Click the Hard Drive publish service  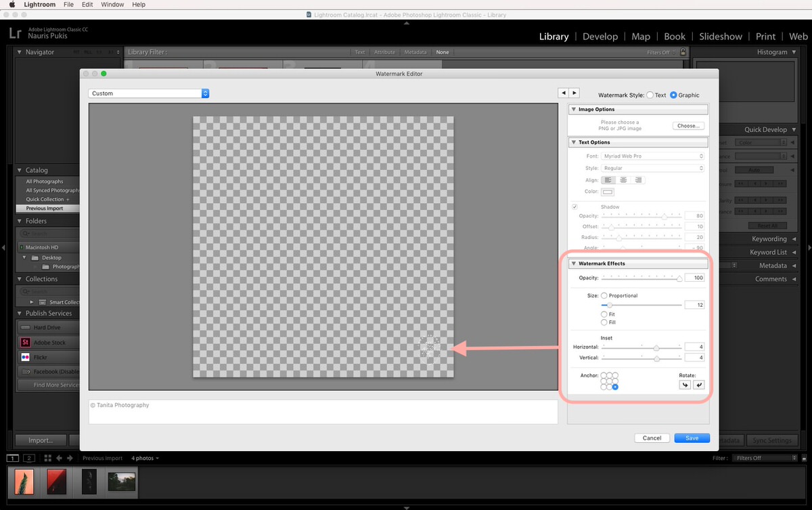point(47,328)
